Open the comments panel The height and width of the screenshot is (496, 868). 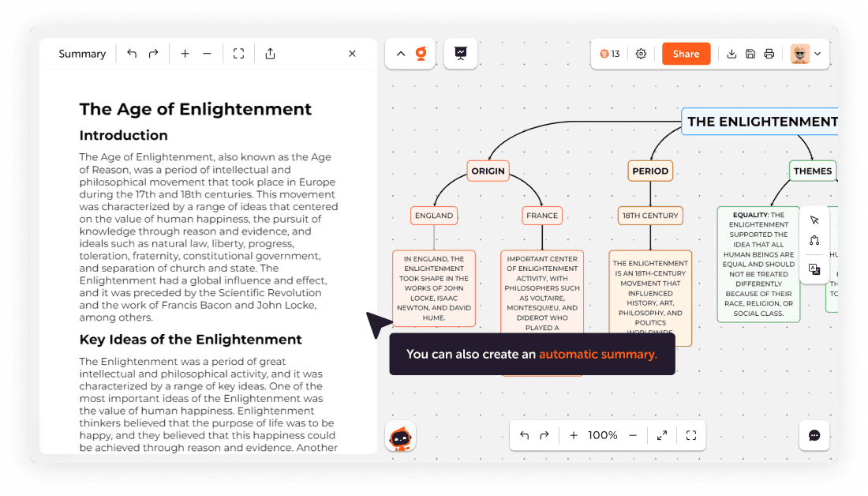tap(814, 435)
